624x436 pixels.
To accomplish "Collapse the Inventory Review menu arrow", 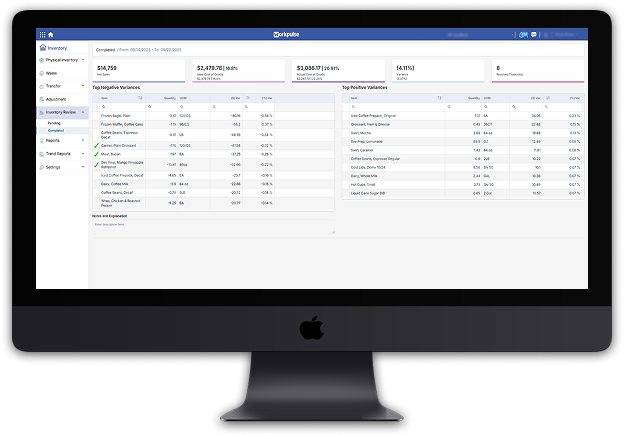I will pyautogui.click(x=83, y=113).
